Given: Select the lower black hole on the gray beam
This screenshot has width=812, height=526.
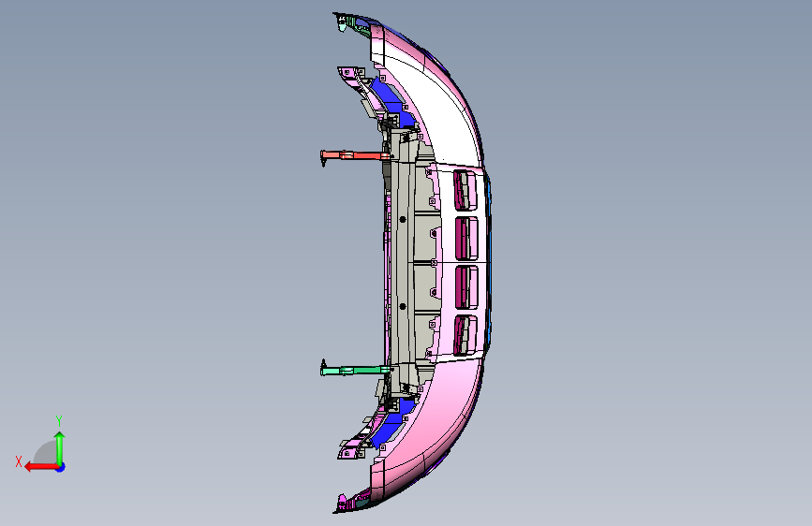Looking at the screenshot, I should tap(403, 306).
